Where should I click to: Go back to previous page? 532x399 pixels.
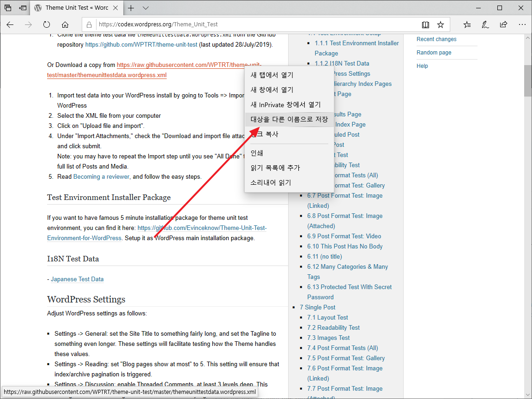tap(10, 24)
